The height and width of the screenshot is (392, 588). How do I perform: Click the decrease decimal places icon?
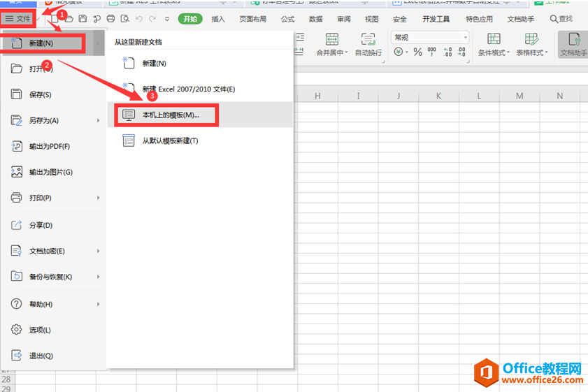(x=461, y=52)
